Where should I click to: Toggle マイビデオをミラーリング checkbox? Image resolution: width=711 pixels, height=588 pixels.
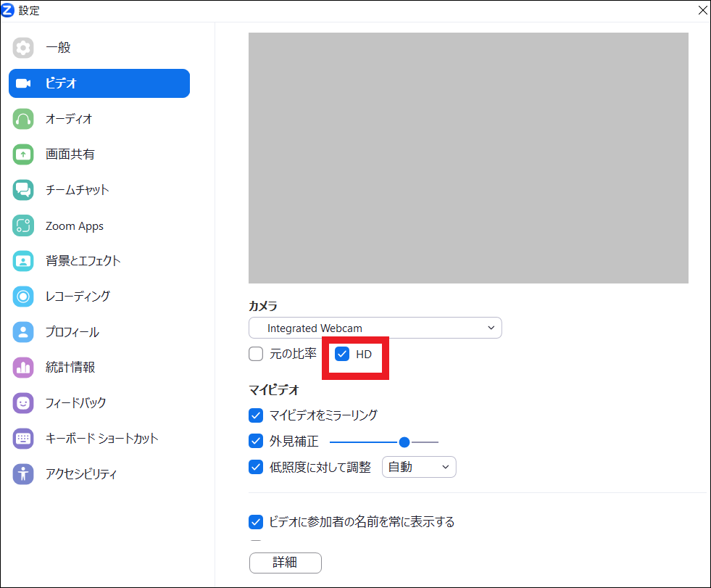coord(256,415)
